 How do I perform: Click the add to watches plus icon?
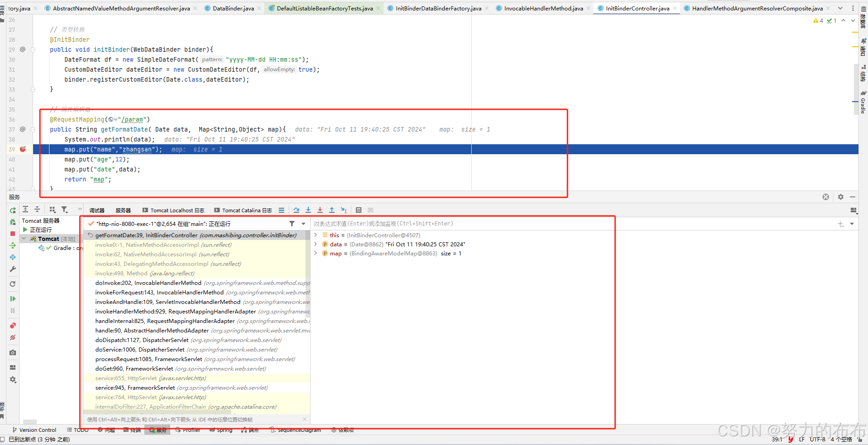[841, 224]
